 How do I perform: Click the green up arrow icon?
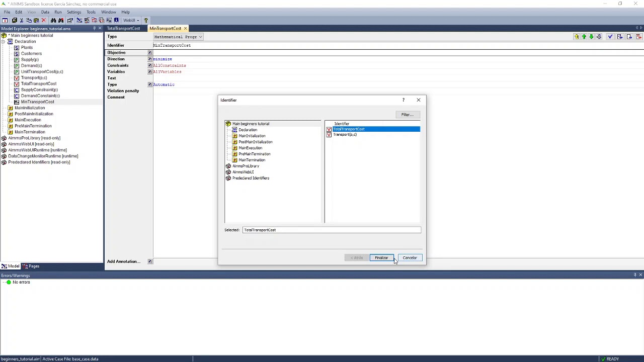[x=584, y=37]
